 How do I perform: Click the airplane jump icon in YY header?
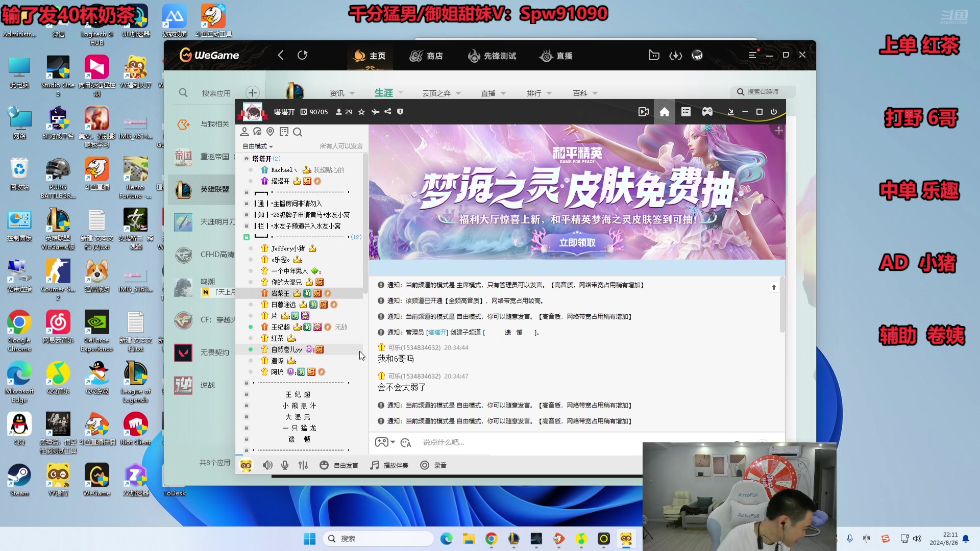tap(375, 112)
